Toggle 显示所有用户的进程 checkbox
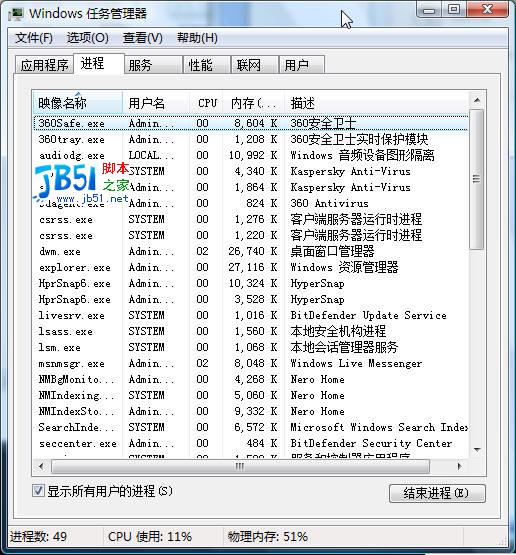Viewport: 516px width, 555px height. pyautogui.click(x=38, y=491)
